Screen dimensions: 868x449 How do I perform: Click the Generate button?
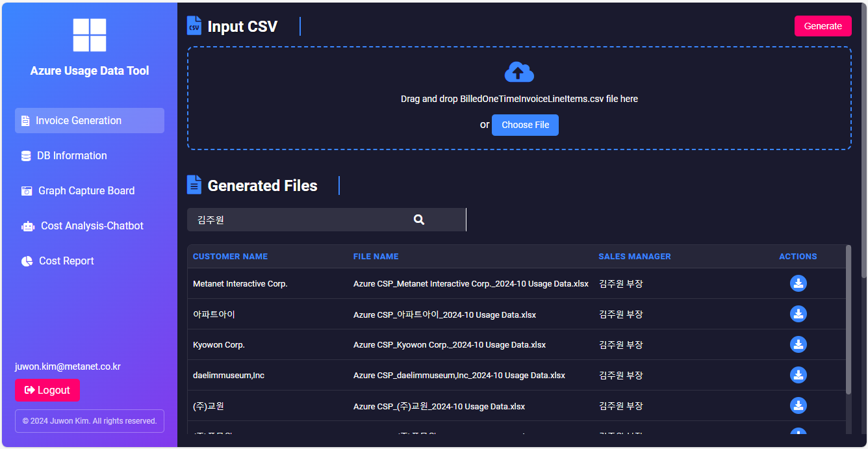823,26
